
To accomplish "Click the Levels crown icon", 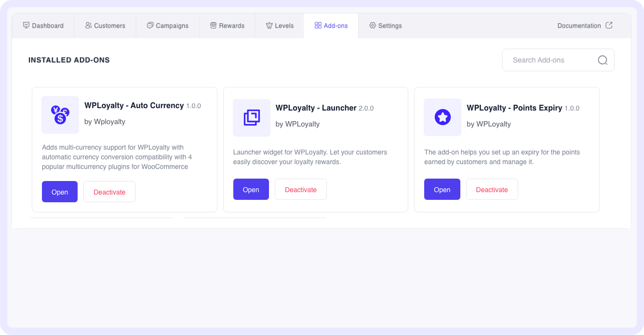I will click(269, 26).
